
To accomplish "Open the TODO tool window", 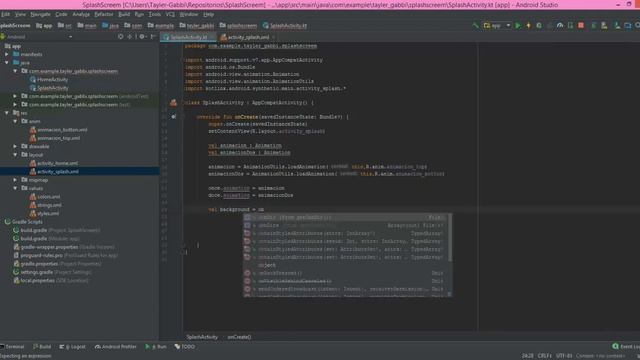I will coord(185,347).
